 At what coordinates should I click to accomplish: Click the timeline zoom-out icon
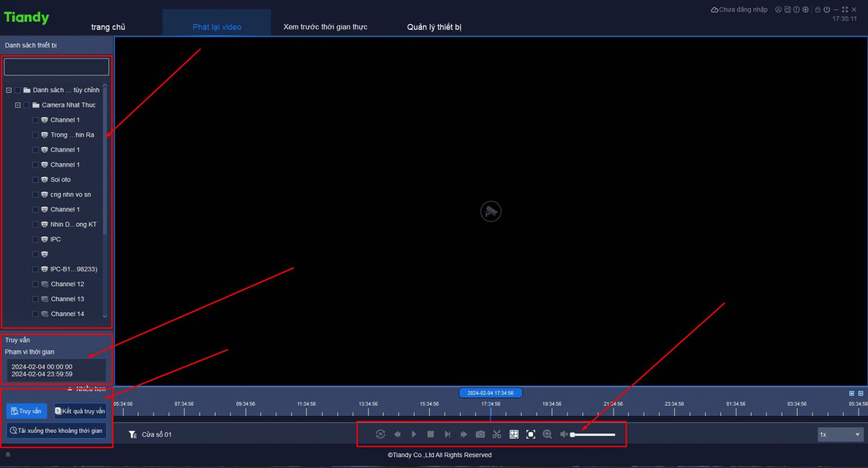[x=860, y=393]
